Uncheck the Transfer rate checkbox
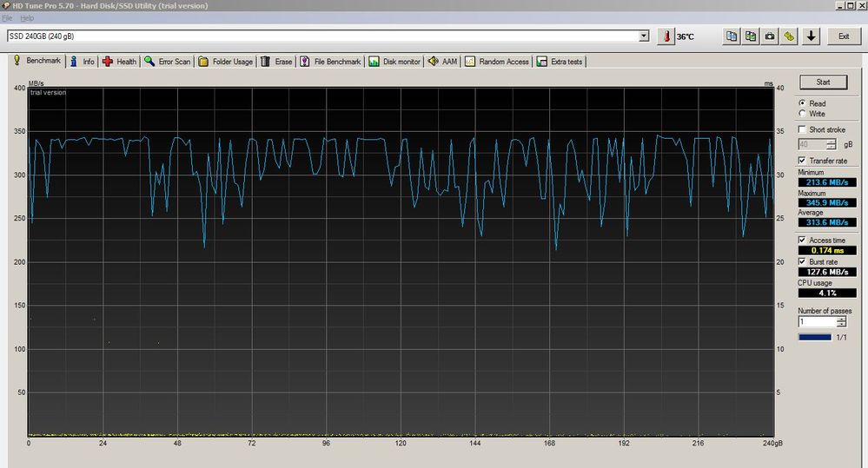The height and width of the screenshot is (468, 868). tap(802, 161)
